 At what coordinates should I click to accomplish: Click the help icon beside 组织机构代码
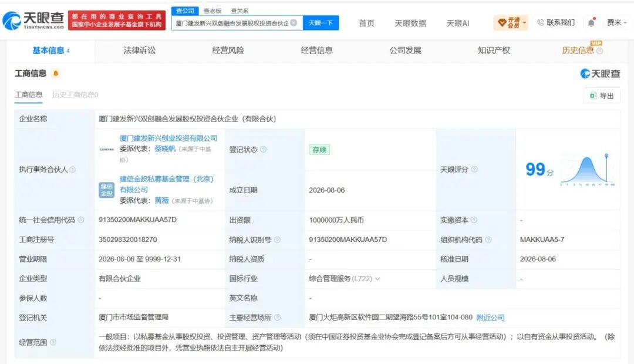[488, 240]
